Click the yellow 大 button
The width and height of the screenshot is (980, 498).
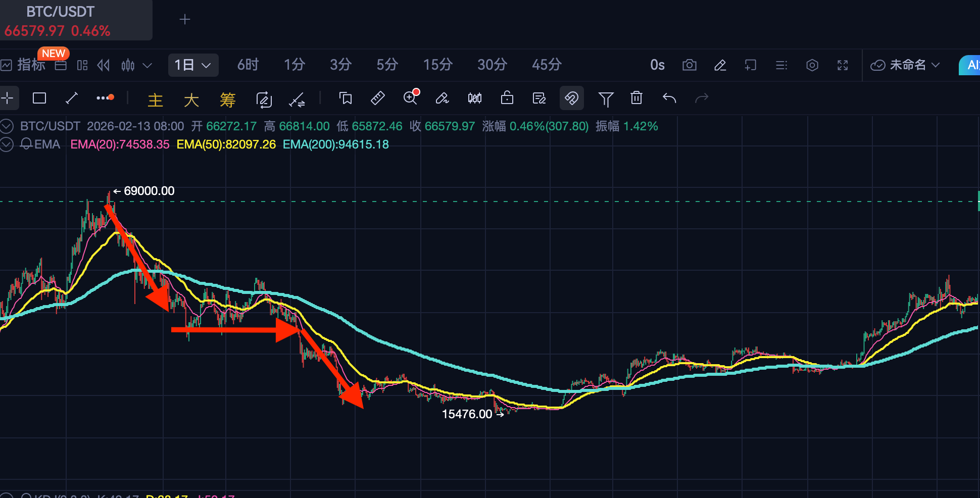click(x=191, y=100)
